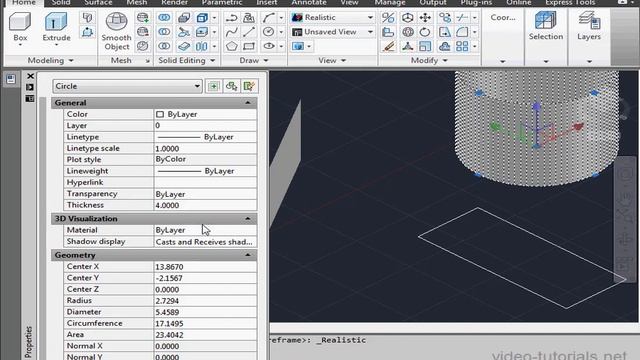
Task: Open the Unsaved View dropdown
Action: (x=333, y=32)
